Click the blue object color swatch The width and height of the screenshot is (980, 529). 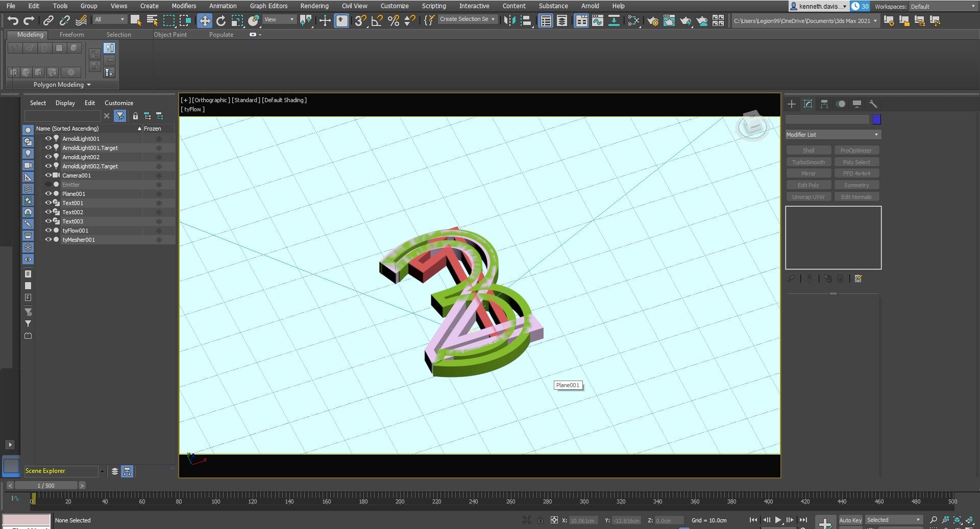click(876, 119)
